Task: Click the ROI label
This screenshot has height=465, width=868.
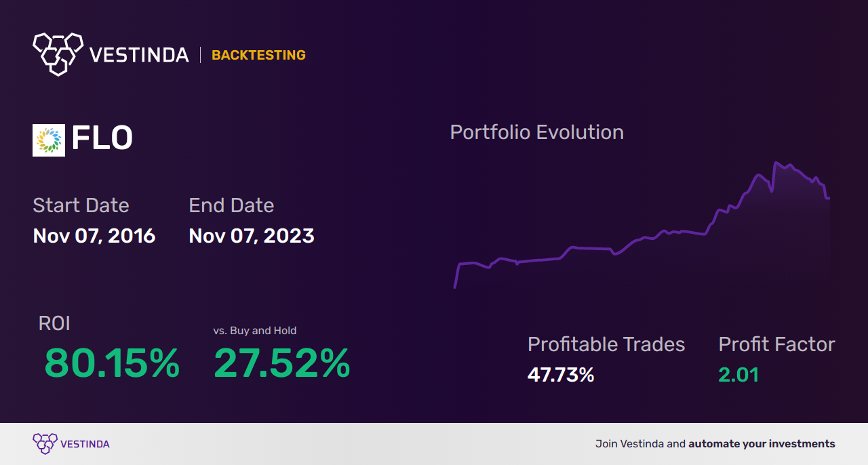Action: click(x=54, y=323)
